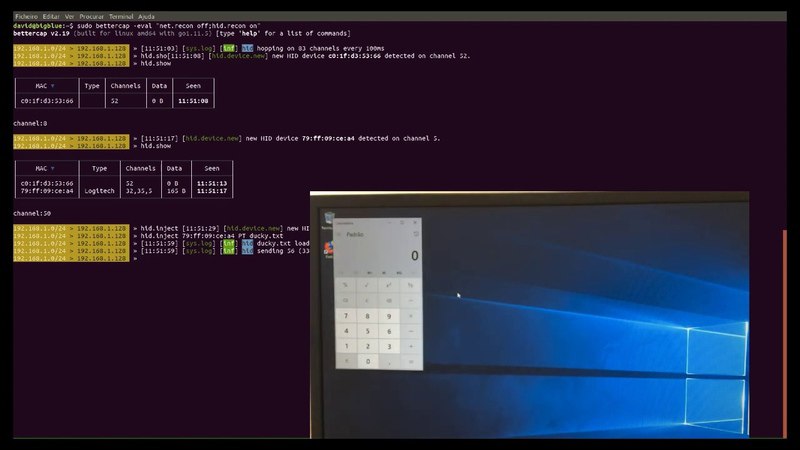
Task: Click the calculator x-squared key
Action: coord(389,285)
